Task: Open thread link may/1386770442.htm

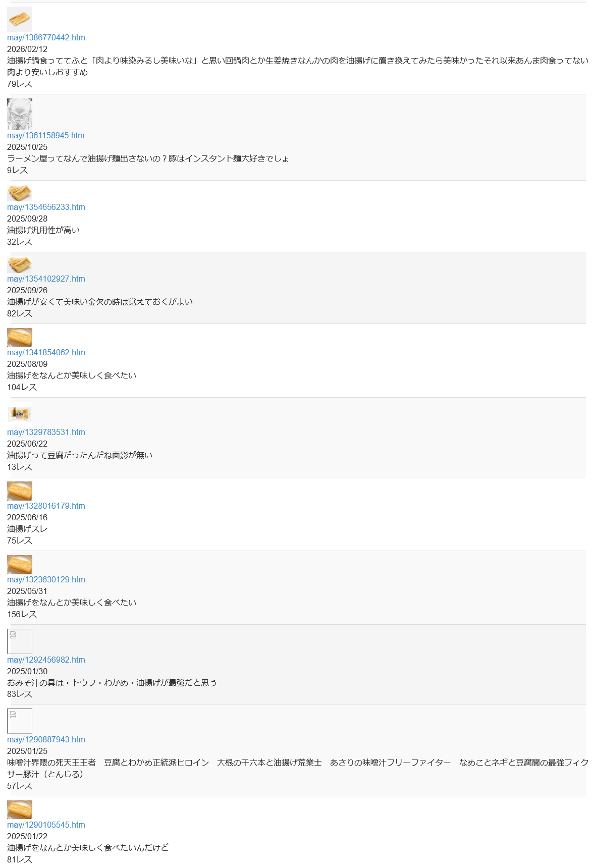Action: (x=46, y=37)
